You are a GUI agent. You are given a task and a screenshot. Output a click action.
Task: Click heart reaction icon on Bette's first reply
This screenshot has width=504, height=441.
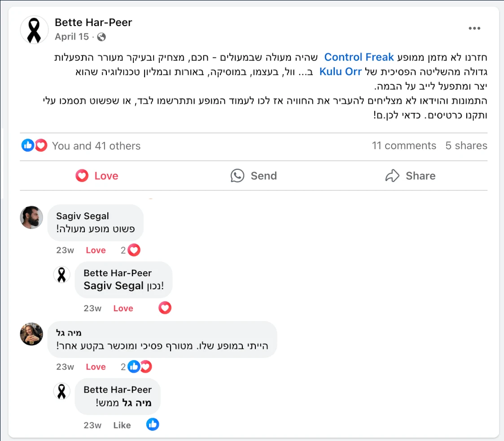tap(165, 308)
